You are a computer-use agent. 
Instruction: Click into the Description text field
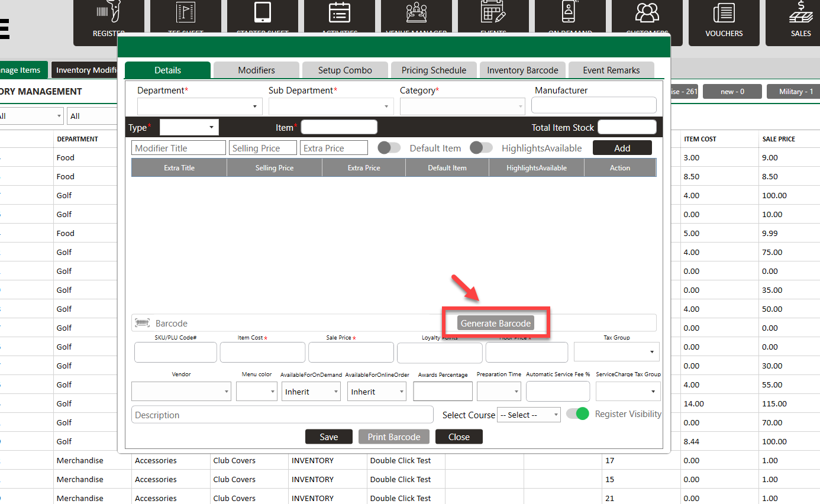(x=282, y=415)
